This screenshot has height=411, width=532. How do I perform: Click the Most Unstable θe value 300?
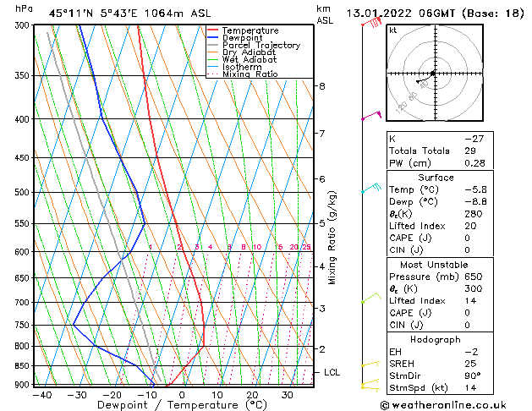coord(474,288)
